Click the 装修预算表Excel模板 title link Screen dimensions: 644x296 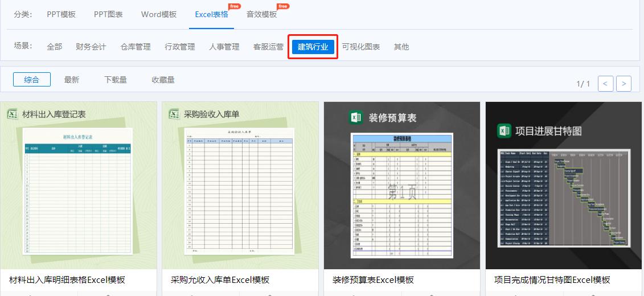(373, 280)
